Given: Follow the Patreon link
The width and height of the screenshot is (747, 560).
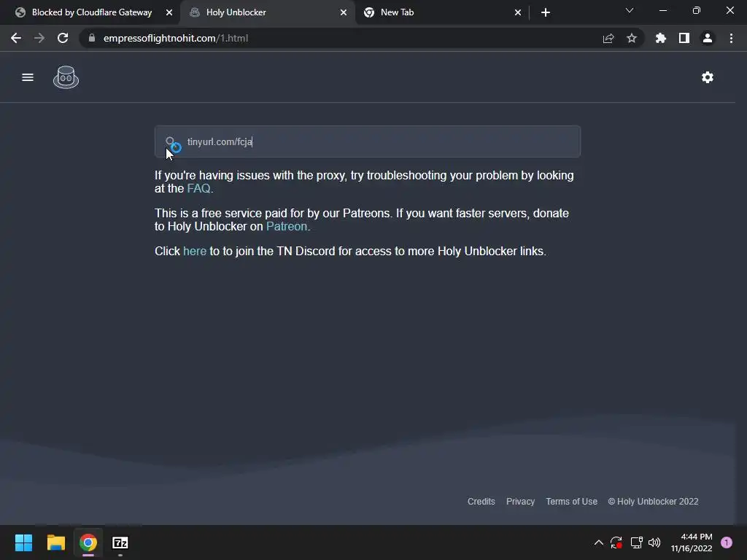Looking at the screenshot, I should pos(286,227).
